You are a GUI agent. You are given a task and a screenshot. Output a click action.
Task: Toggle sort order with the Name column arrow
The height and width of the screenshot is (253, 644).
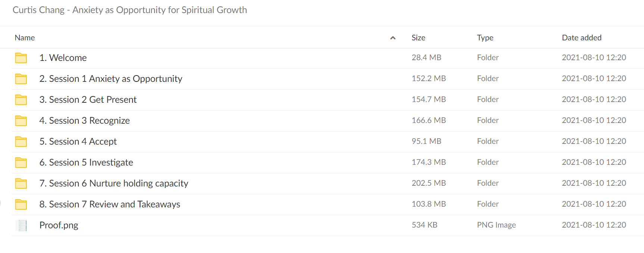click(x=393, y=38)
